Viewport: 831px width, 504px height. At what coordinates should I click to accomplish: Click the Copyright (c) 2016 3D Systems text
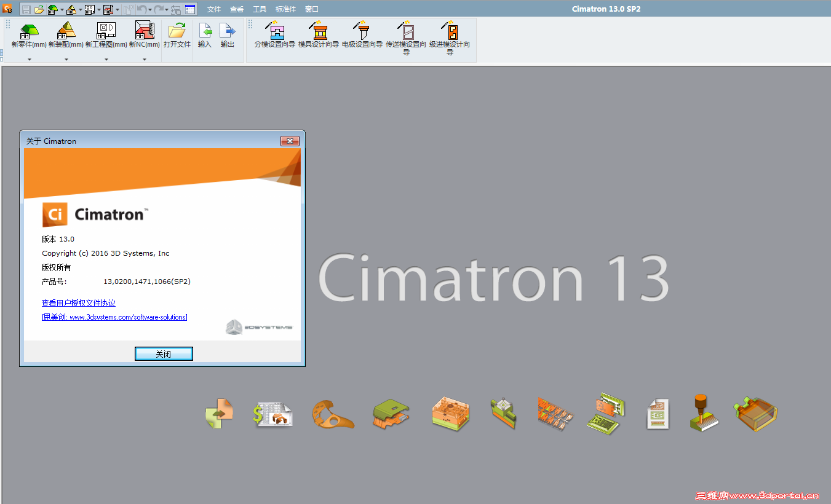pyautogui.click(x=106, y=253)
